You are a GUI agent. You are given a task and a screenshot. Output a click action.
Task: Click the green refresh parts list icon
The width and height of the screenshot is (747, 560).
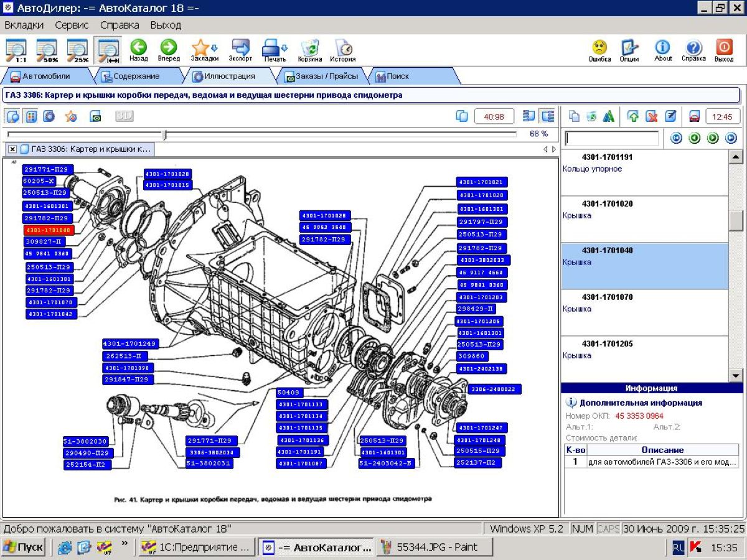[591, 116]
